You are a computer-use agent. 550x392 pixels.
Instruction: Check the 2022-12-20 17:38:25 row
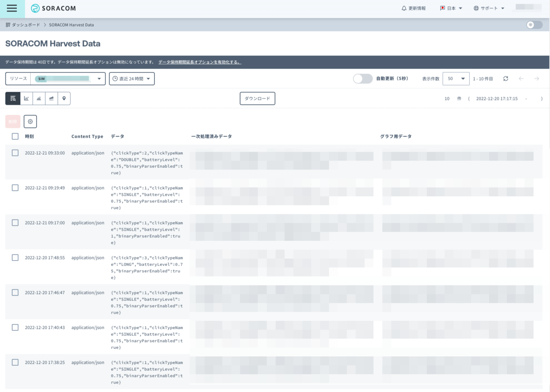(x=15, y=362)
